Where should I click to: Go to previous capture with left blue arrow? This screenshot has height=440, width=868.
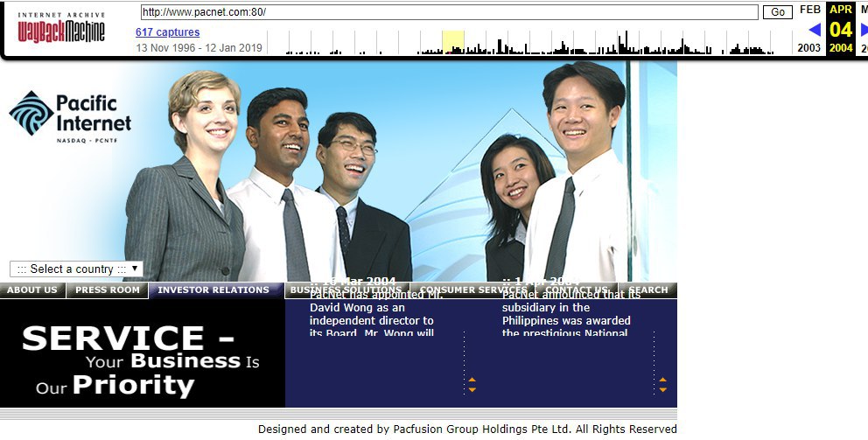[x=814, y=30]
